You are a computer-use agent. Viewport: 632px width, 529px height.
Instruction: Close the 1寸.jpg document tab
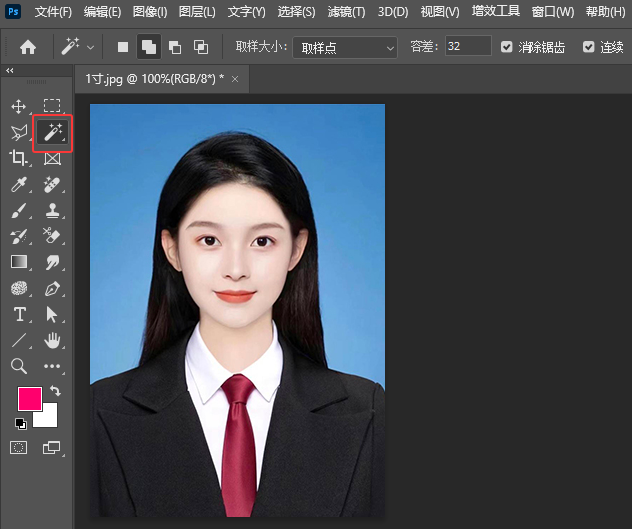[x=235, y=79]
